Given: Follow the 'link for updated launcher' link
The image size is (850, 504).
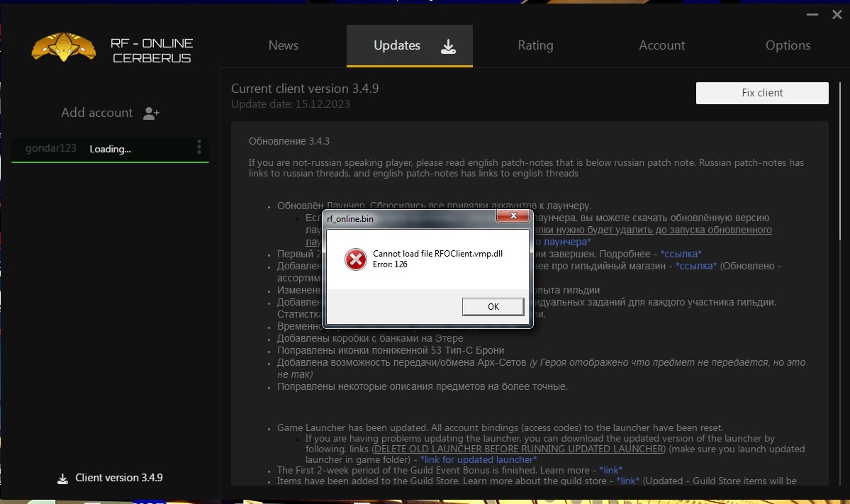Looking at the screenshot, I should [x=479, y=459].
